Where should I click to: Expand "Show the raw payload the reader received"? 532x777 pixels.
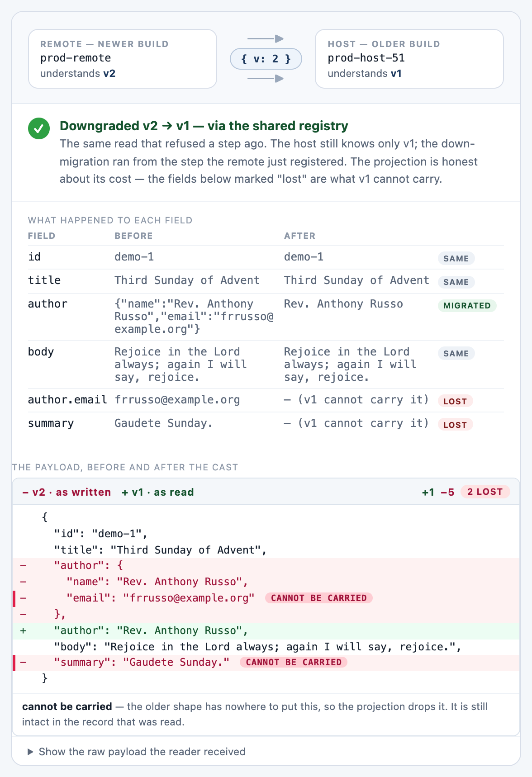(137, 752)
